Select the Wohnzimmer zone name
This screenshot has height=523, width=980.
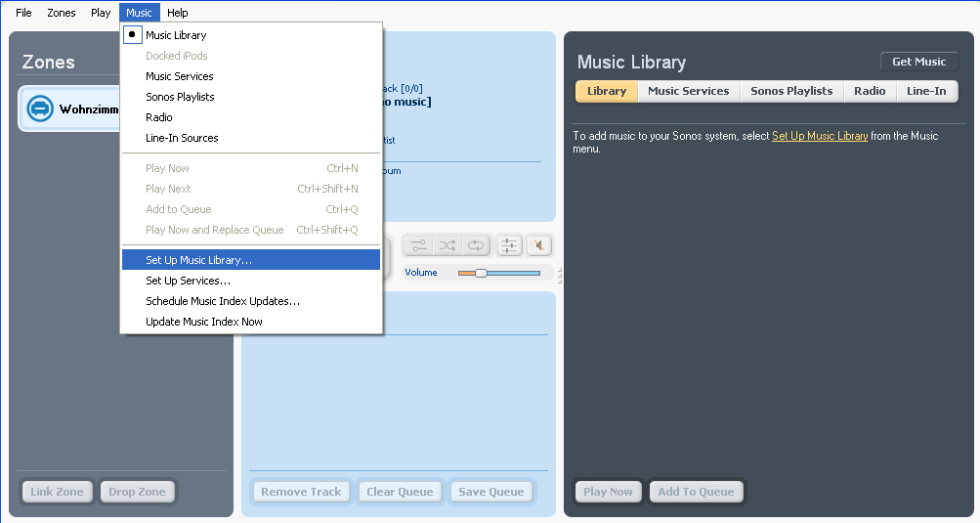[x=89, y=109]
